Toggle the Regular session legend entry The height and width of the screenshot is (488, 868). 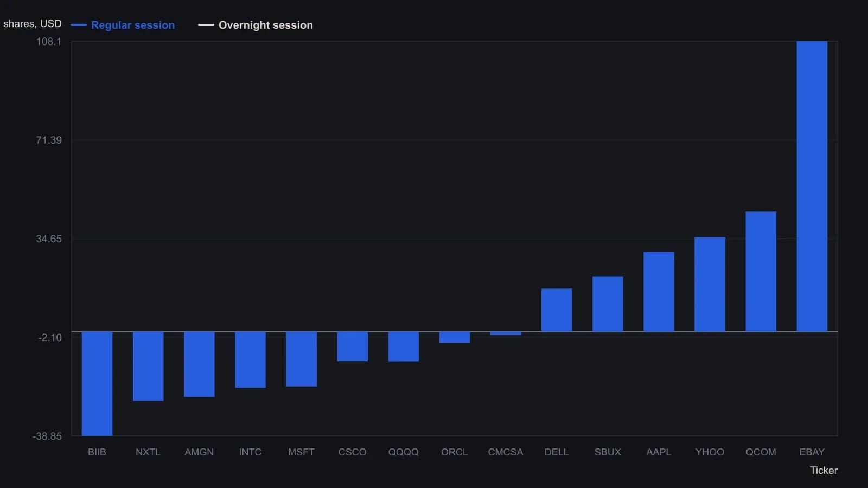(x=123, y=25)
